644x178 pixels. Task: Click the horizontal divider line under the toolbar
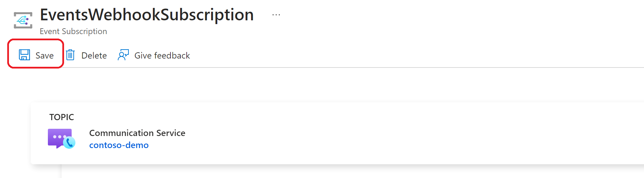[351, 67]
